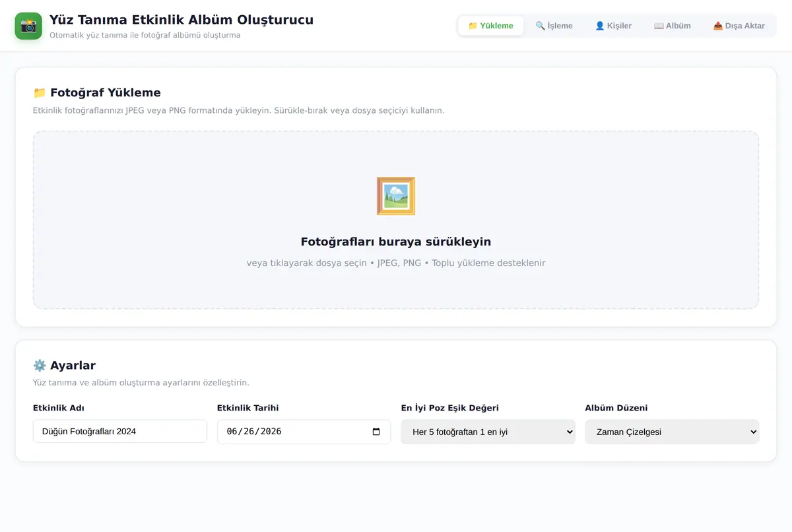Click the green camera app logo
The image size is (792, 532).
click(28, 26)
